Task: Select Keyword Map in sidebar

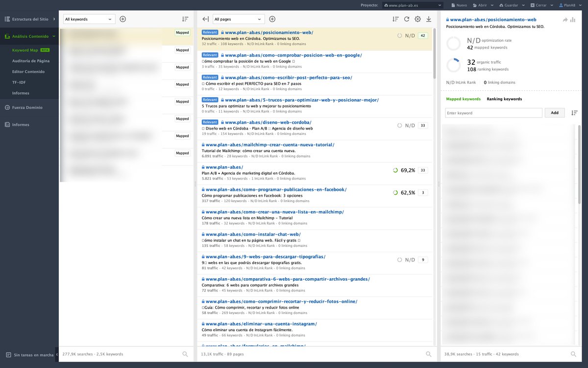Action: [25, 50]
